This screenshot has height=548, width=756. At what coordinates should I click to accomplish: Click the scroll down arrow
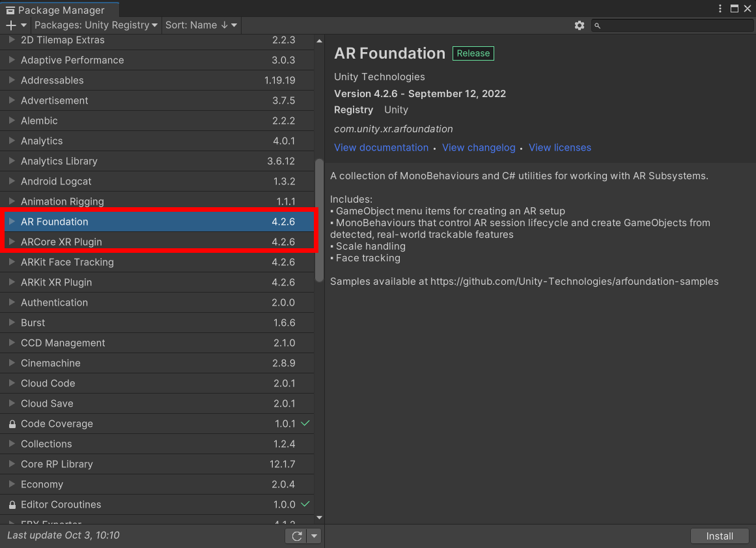pyautogui.click(x=319, y=517)
